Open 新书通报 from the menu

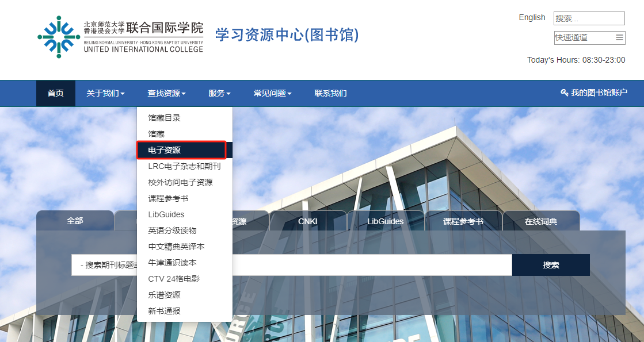coord(165,311)
